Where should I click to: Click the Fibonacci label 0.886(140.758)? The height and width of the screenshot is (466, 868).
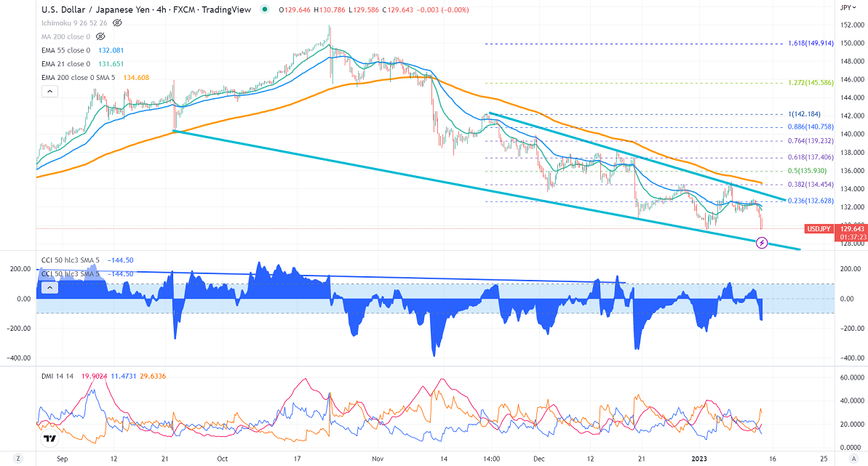(x=811, y=126)
